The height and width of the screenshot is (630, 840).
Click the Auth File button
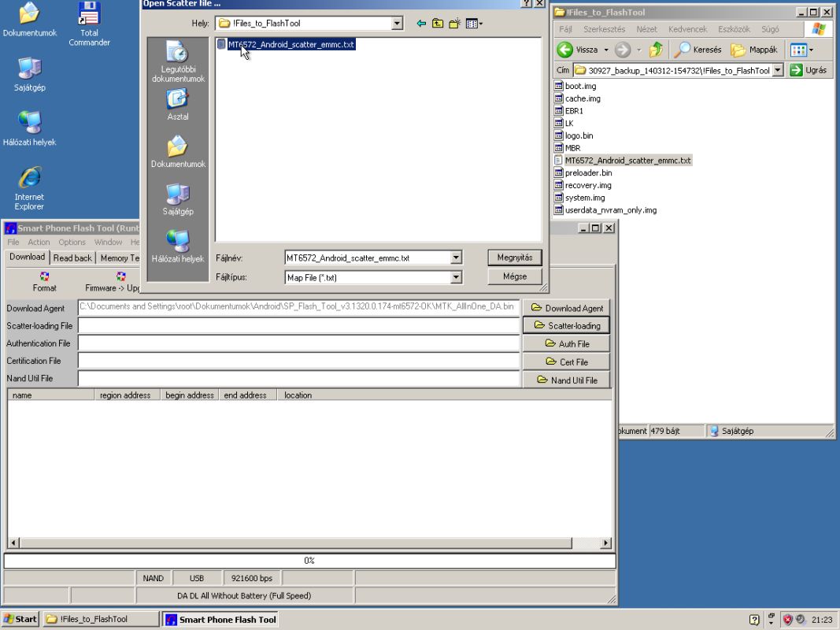pyautogui.click(x=566, y=344)
